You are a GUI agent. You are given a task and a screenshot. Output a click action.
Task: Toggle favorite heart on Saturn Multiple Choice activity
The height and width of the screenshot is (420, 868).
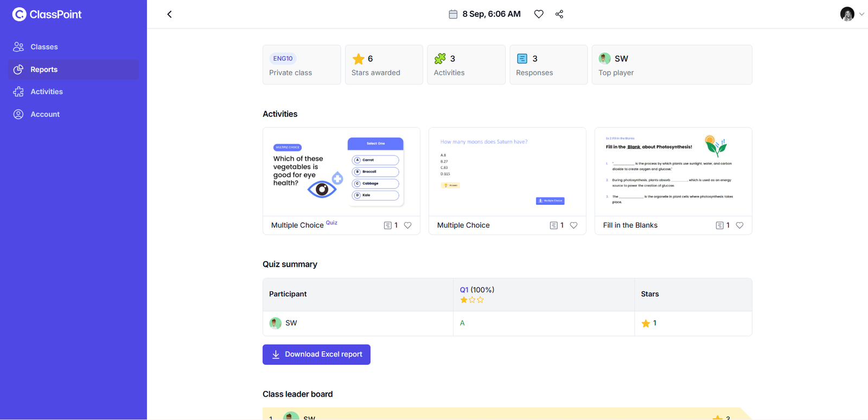pyautogui.click(x=573, y=225)
